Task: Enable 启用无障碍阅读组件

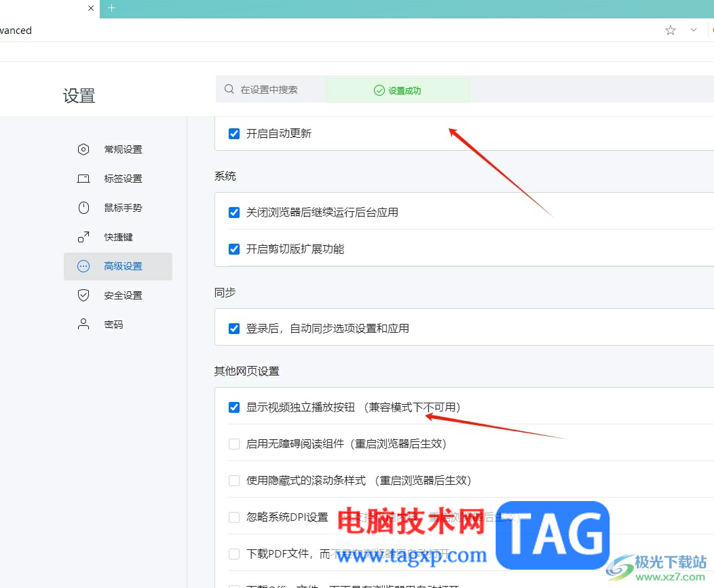Action: pyautogui.click(x=233, y=443)
